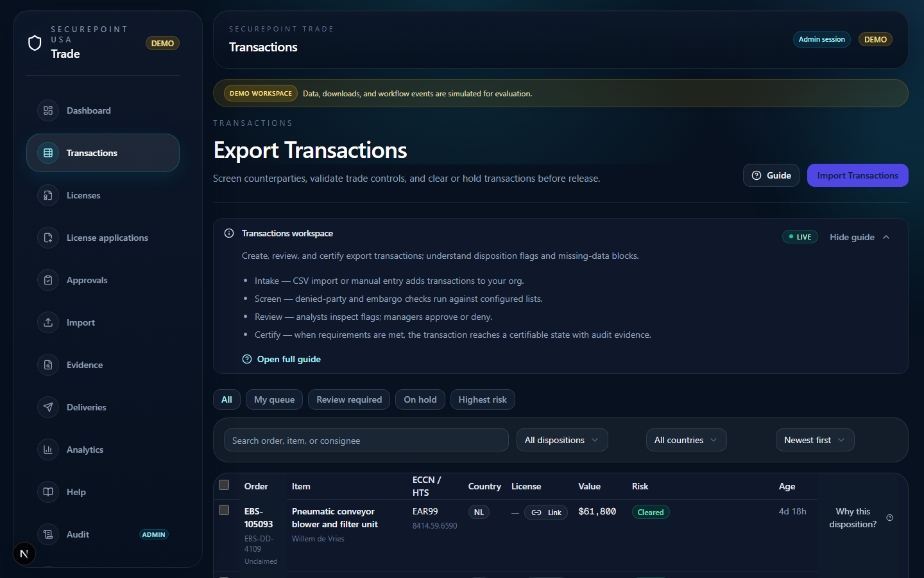
Task: Click the DEMO badge in the top header
Action: (x=875, y=39)
